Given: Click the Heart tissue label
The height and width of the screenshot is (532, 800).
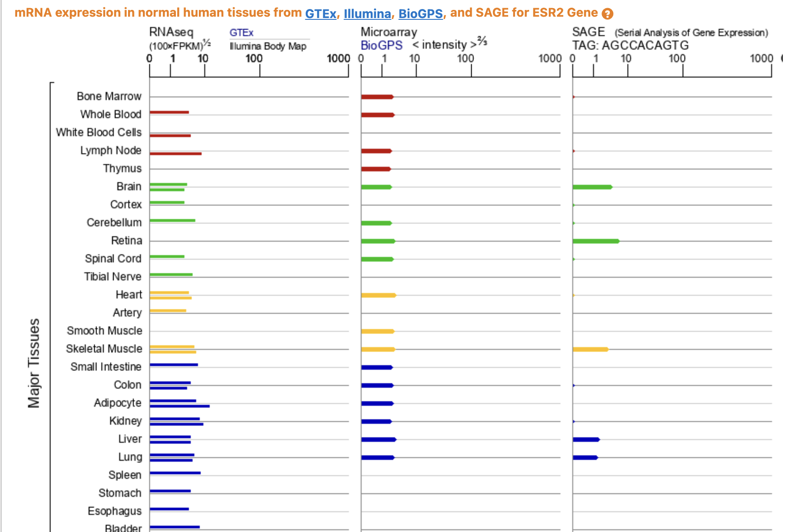Looking at the screenshot, I should [129, 295].
